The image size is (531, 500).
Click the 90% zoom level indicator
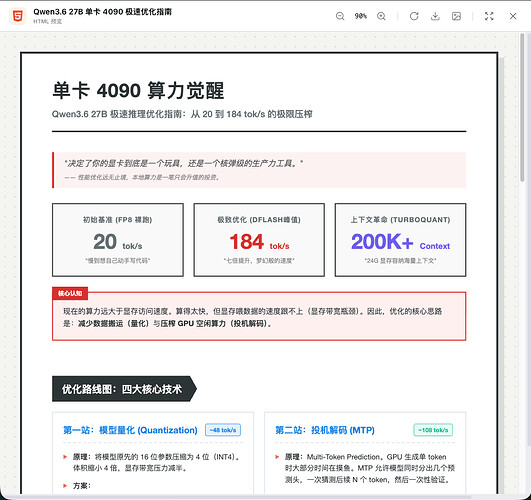(361, 16)
